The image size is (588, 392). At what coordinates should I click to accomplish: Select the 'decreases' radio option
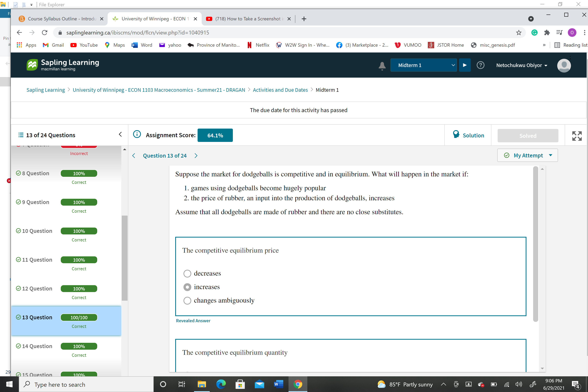tap(187, 273)
